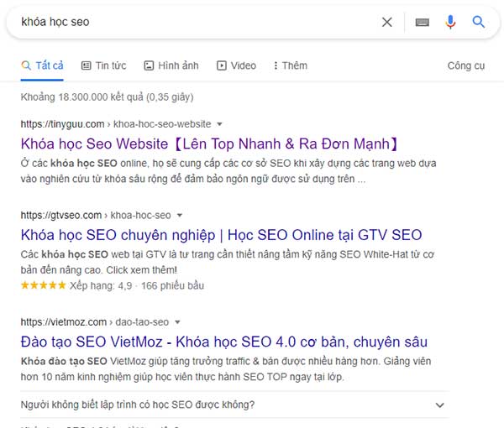Viewport: 504px width, 428px height.
Task: Switch to the Tin tức tab
Action: pyautogui.click(x=103, y=65)
